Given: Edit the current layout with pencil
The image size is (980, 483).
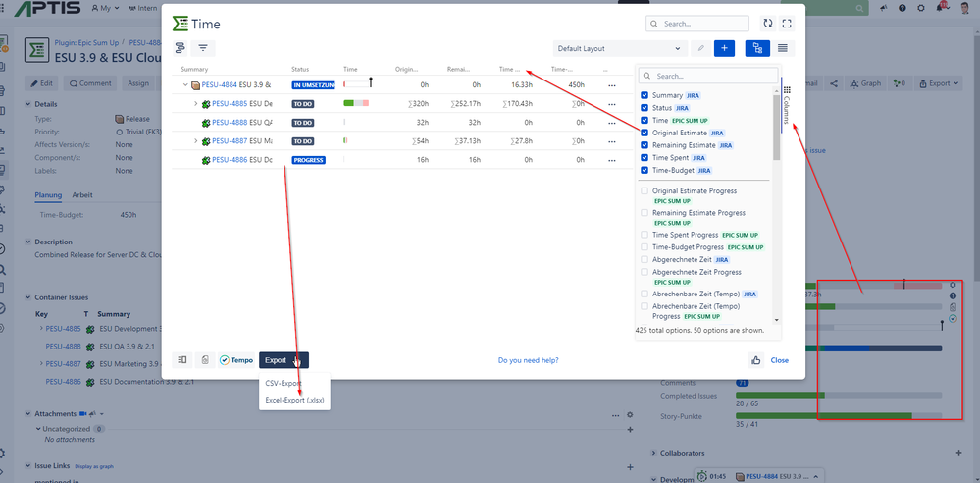Looking at the screenshot, I should click(701, 48).
